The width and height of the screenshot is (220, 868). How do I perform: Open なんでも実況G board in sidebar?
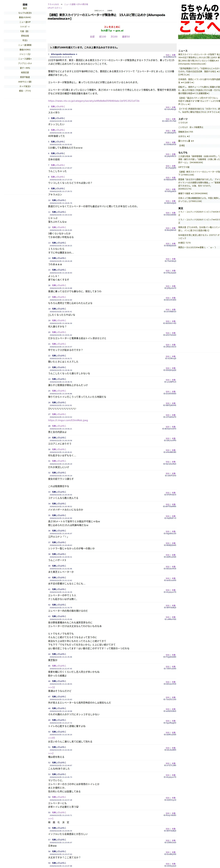click(25, 13)
